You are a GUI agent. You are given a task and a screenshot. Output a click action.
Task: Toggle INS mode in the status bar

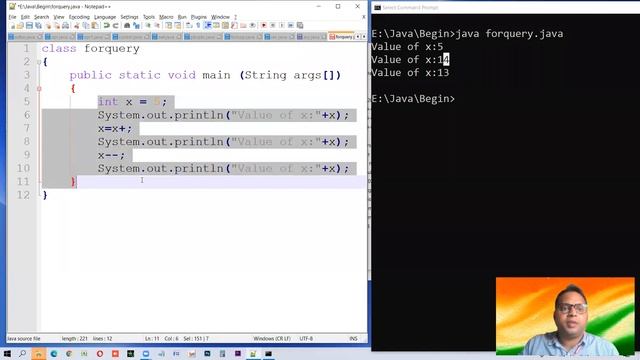point(353,338)
